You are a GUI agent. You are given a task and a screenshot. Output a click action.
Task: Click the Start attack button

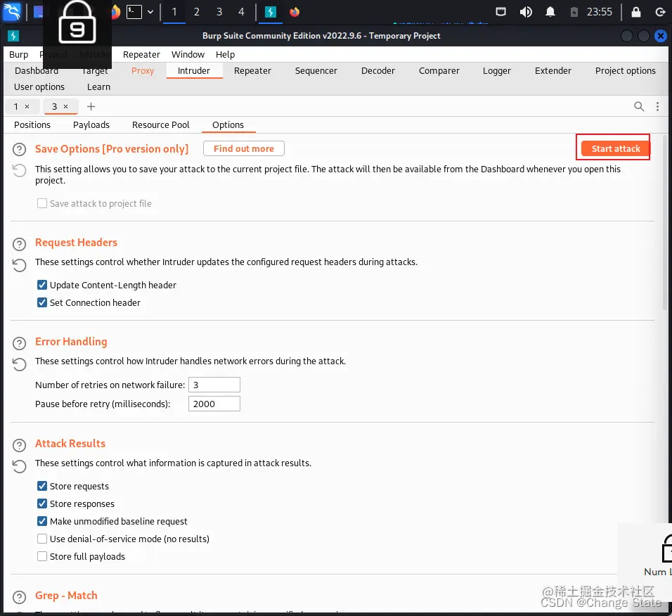tap(616, 148)
